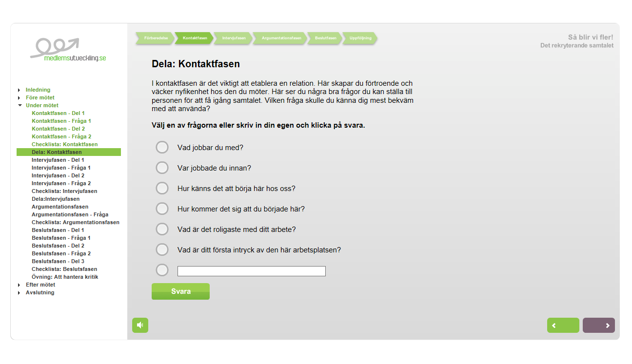Go to previous page with left arrow

coord(563,325)
